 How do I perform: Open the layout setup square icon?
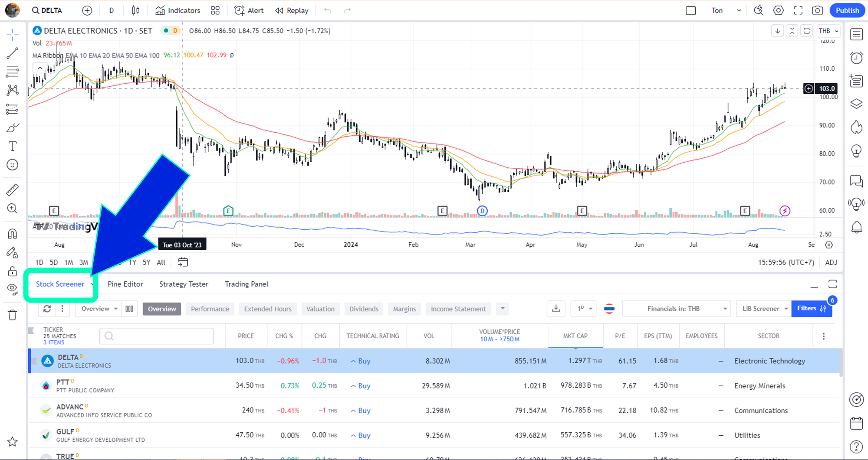click(x=691, y=10)
